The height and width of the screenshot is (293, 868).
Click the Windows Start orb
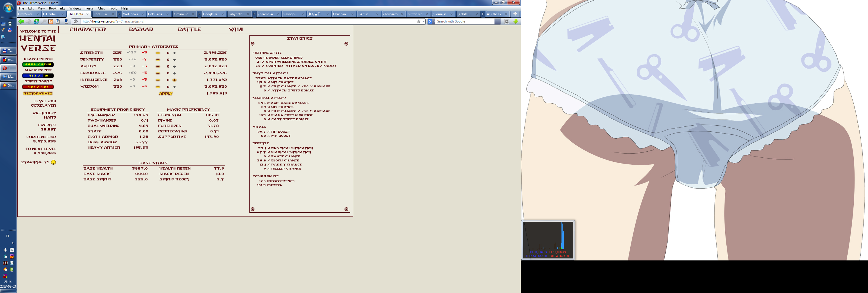pos(8,7)
